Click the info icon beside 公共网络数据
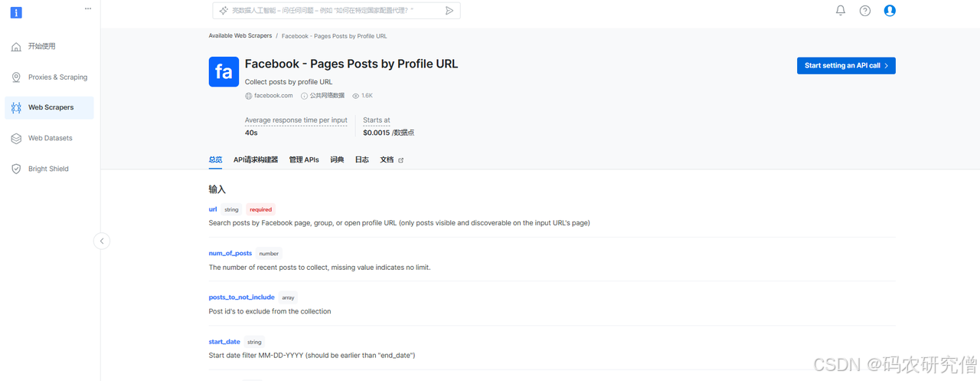Viewport: 980px width, 381px height. pos(304,96)
